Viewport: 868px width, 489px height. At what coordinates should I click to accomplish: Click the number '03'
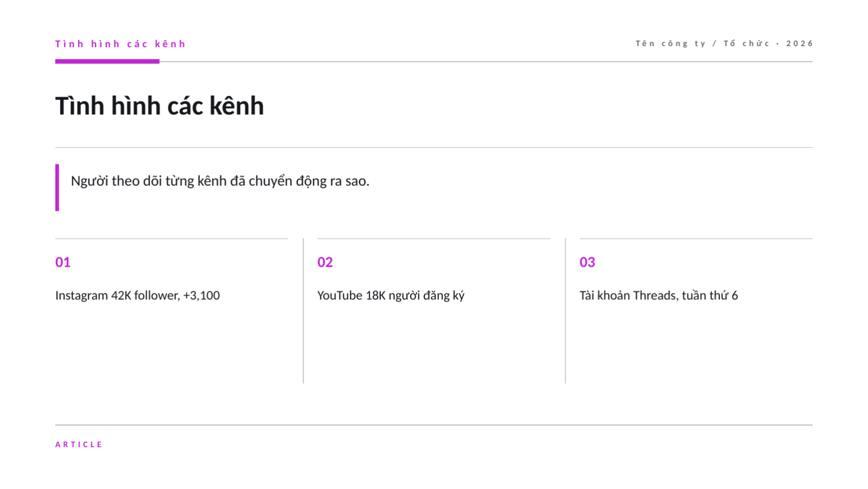point(587,262)
